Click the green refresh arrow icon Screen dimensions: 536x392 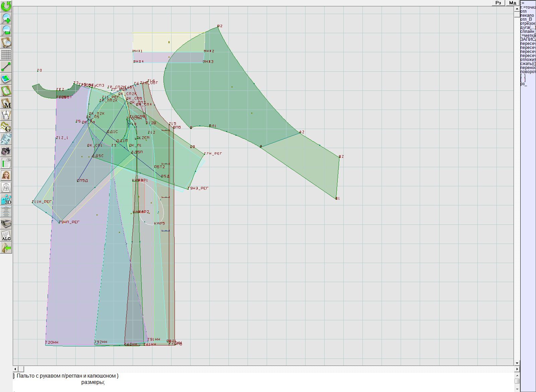(6, 6)
